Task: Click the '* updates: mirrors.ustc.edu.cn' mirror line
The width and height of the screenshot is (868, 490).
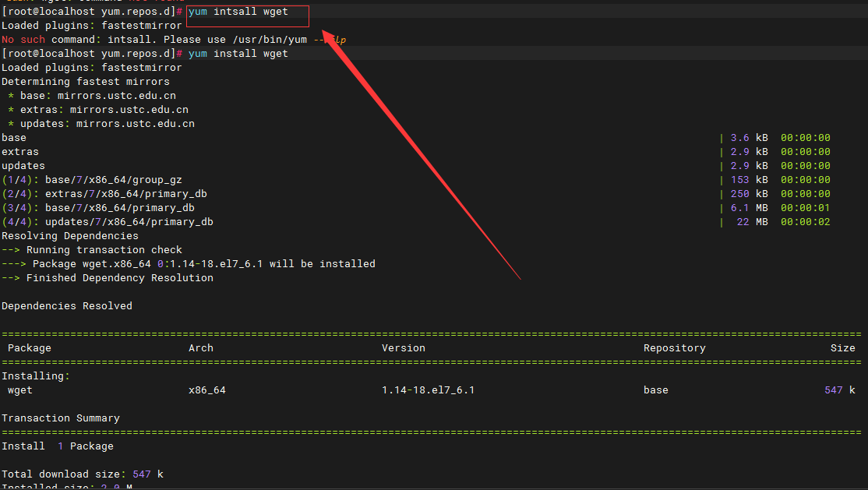Action: click(x=101, y=124)
